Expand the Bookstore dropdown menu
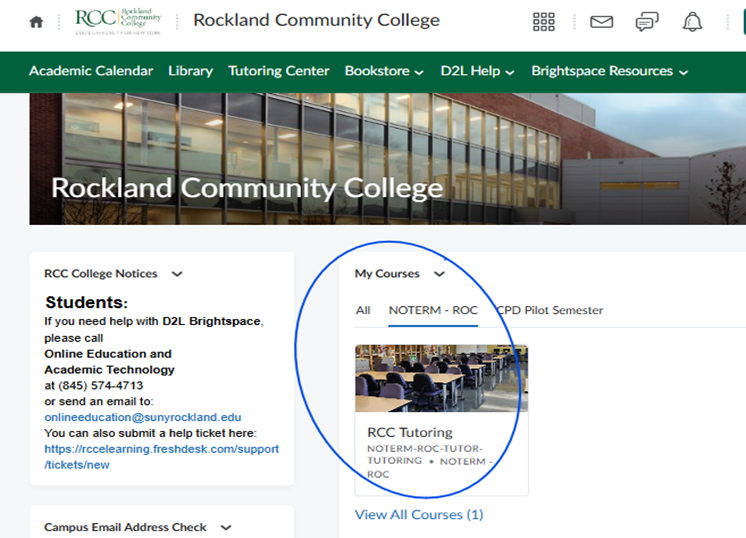 (x=384, y=71)
